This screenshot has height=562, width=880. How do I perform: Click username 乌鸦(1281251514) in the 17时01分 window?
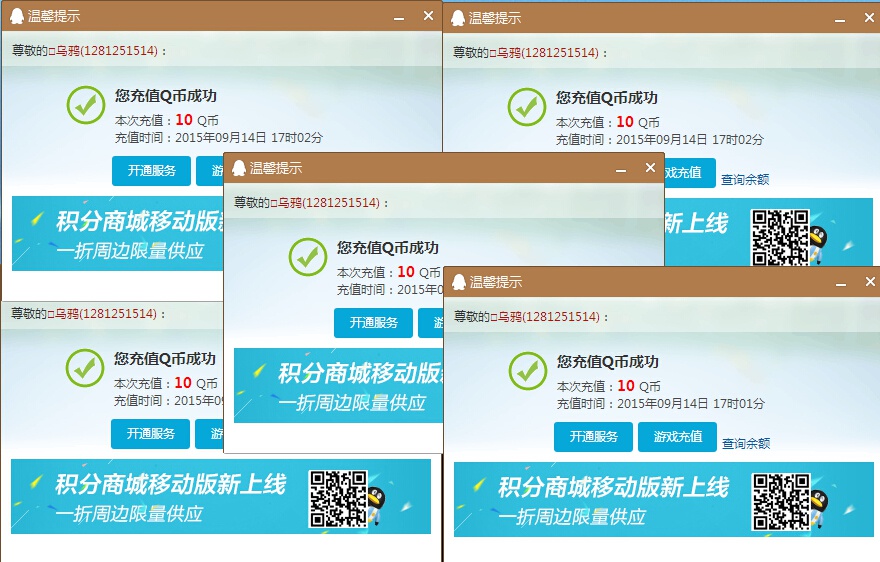(546, 317)
